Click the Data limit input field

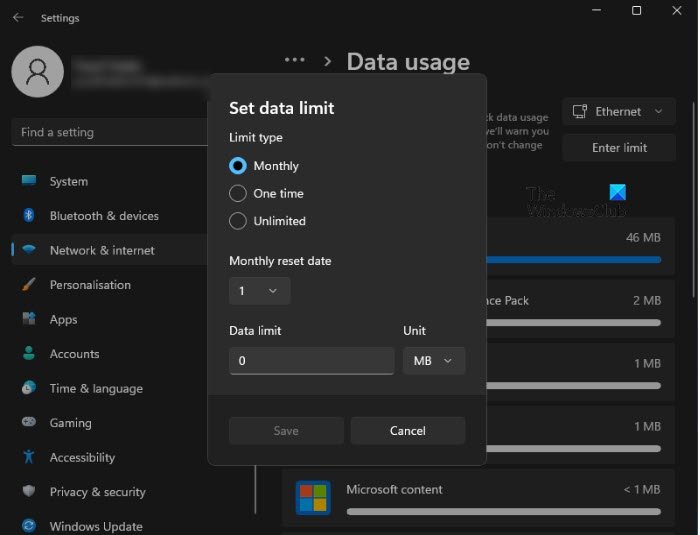point(311,361)
